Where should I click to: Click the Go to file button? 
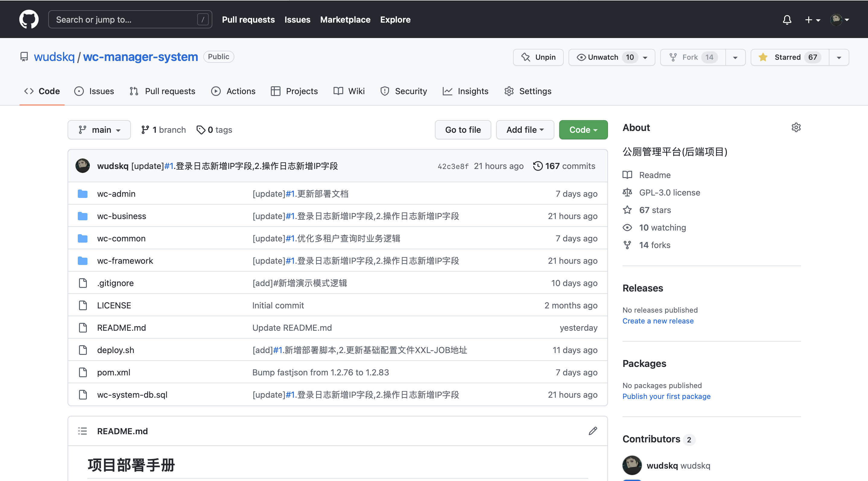pos(463,130)
